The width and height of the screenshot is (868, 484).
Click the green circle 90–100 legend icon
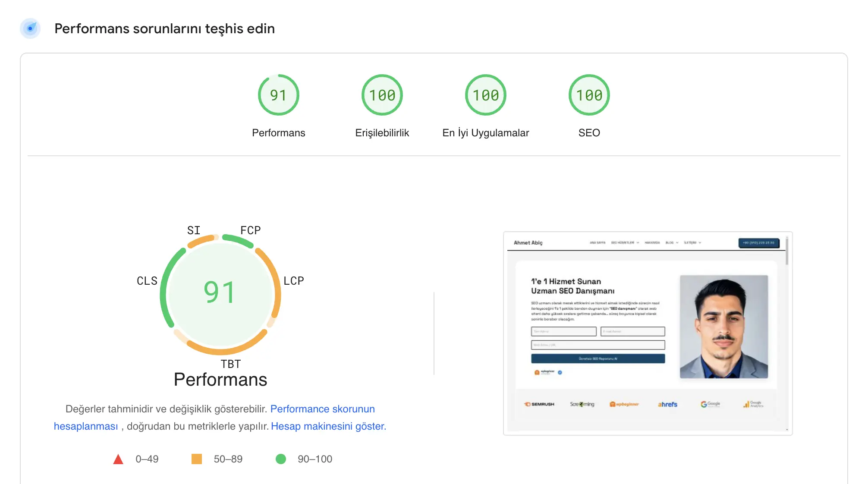[281, 459]
